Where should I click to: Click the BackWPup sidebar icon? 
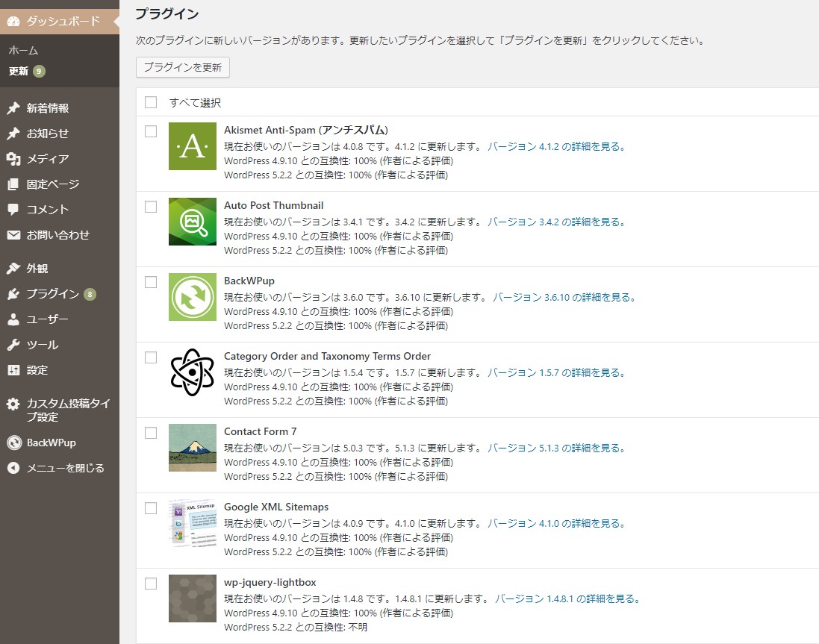(x=14, y=443)
